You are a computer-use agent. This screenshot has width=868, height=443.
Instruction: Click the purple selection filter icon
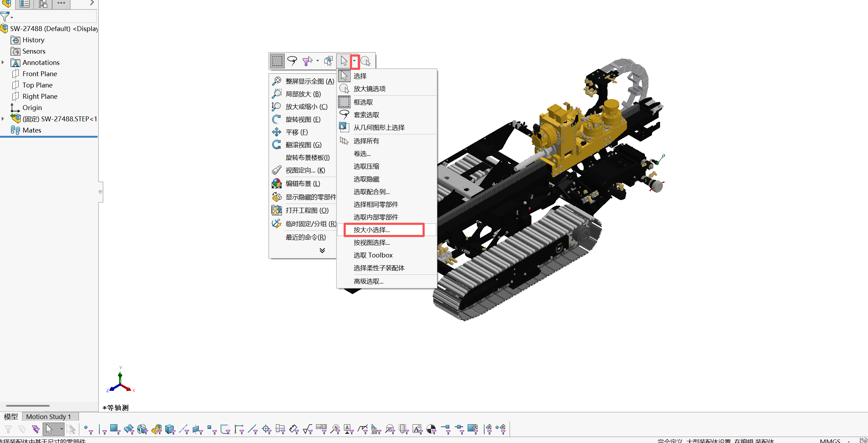307,61
